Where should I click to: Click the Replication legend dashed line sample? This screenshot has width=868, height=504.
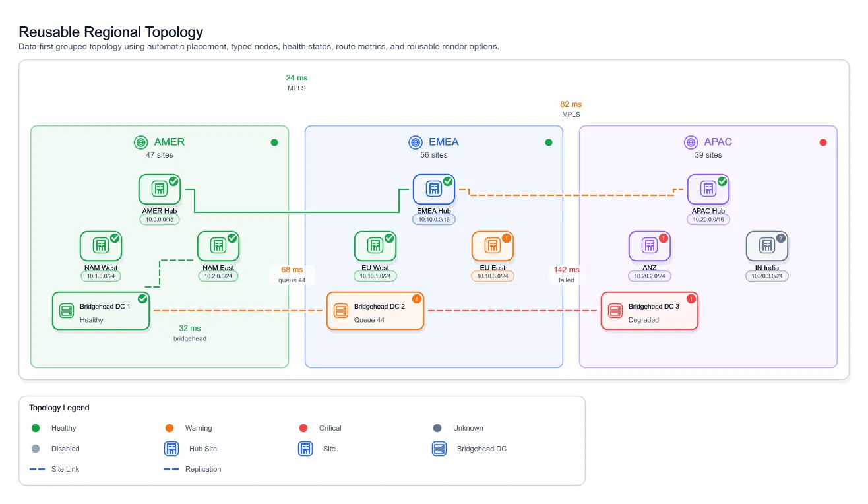(171, 469)
